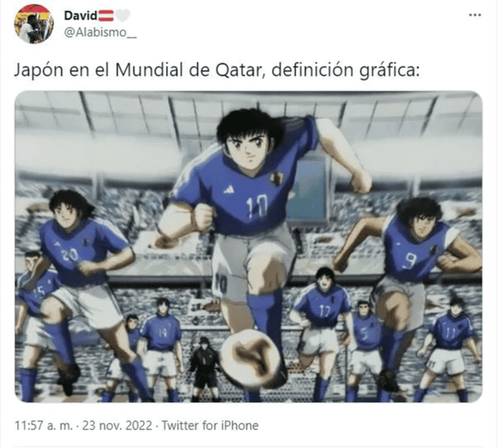Open the David display name link

(x=81, y=15)
